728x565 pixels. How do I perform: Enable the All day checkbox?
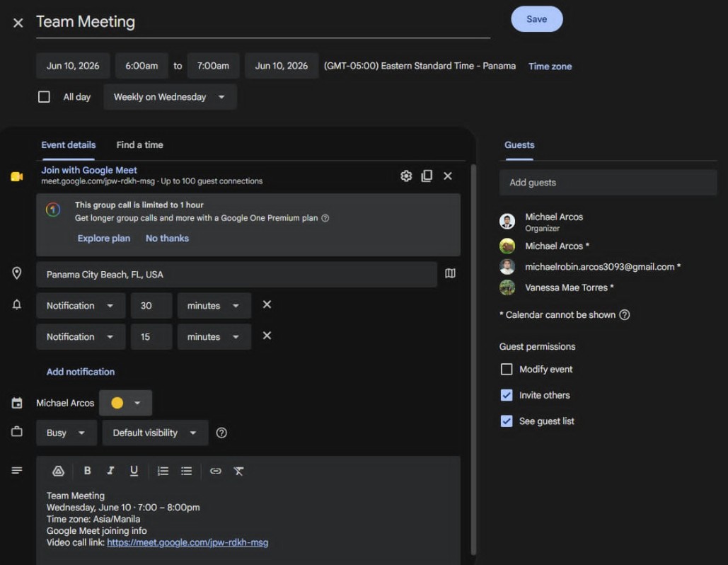click(x=44, y=97)
